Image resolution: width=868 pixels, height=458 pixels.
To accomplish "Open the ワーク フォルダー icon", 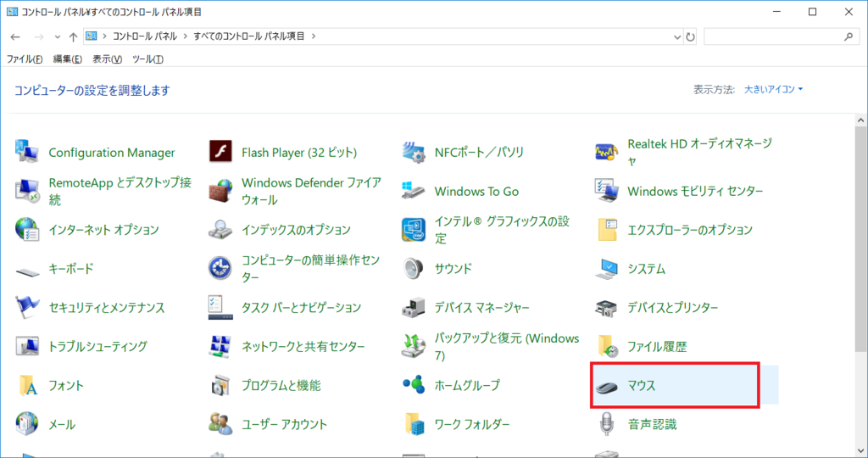I will tap(413, 424).
